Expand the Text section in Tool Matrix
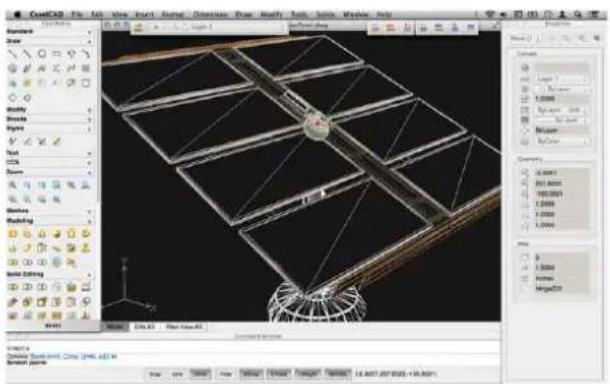This screenshot has width=610, height=384. pos(89,153)
